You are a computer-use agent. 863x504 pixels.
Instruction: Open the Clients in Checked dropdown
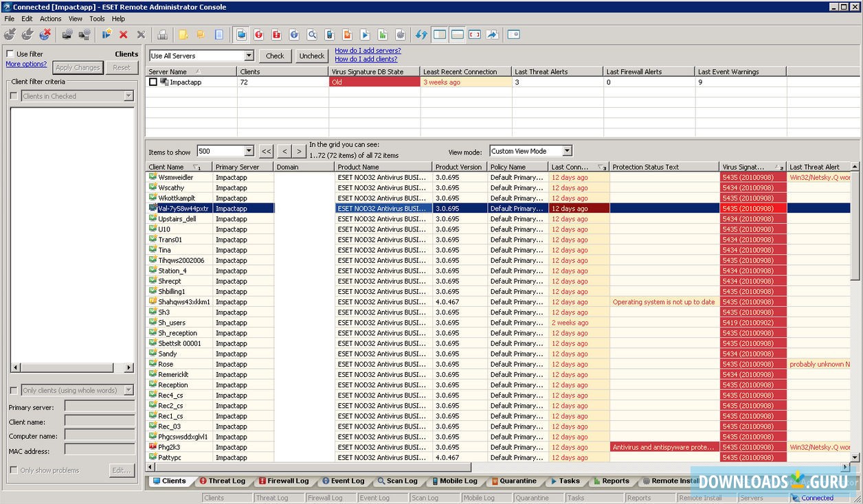[x=128, y=96]
